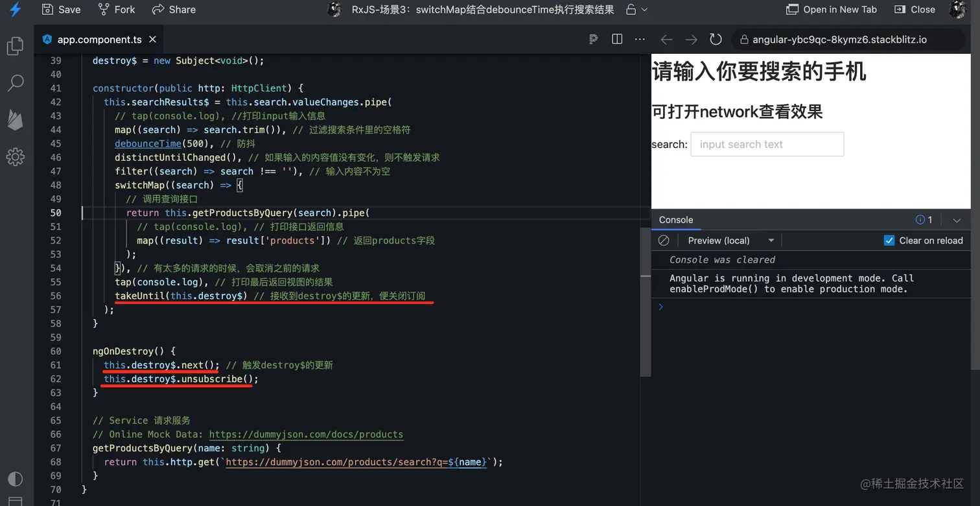The height and width of the screenshot is (506, 980).
Task: Format code with Prettier icon
Action: (x=593, y=40)
